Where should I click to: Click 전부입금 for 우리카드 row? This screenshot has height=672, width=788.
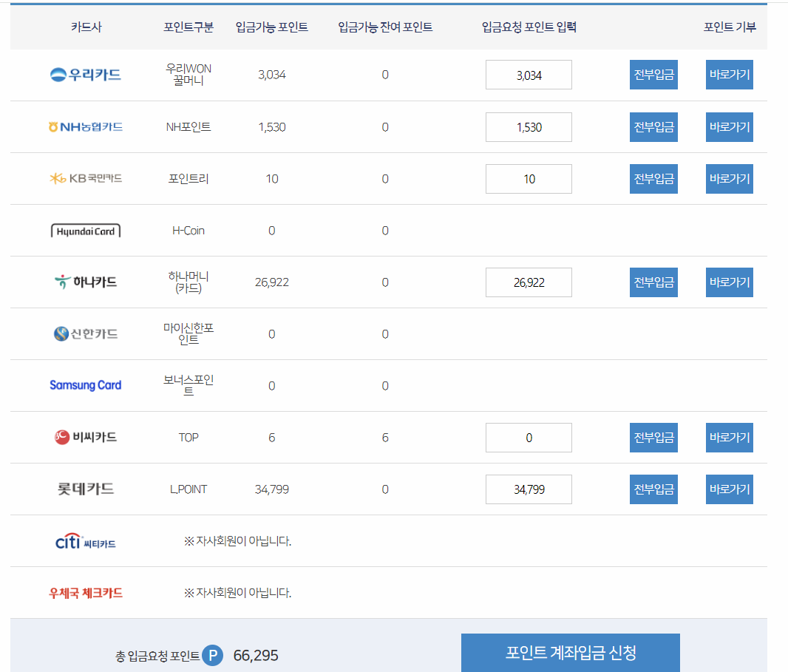coord(653,75)
